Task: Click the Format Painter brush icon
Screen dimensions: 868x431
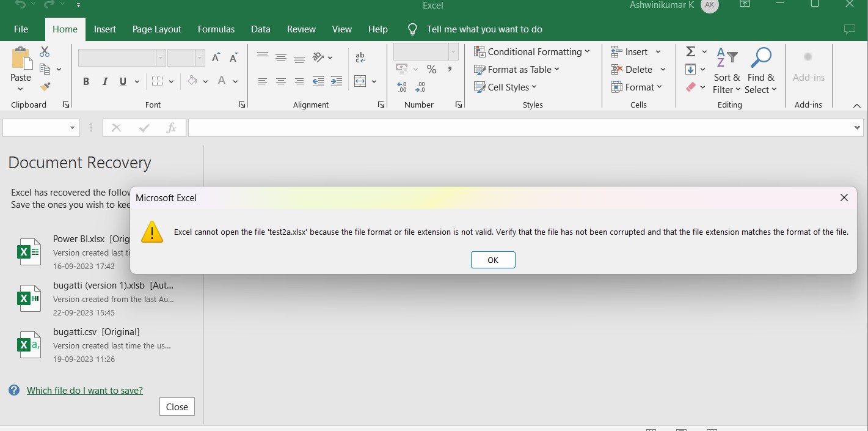Action: coord(45,87)
